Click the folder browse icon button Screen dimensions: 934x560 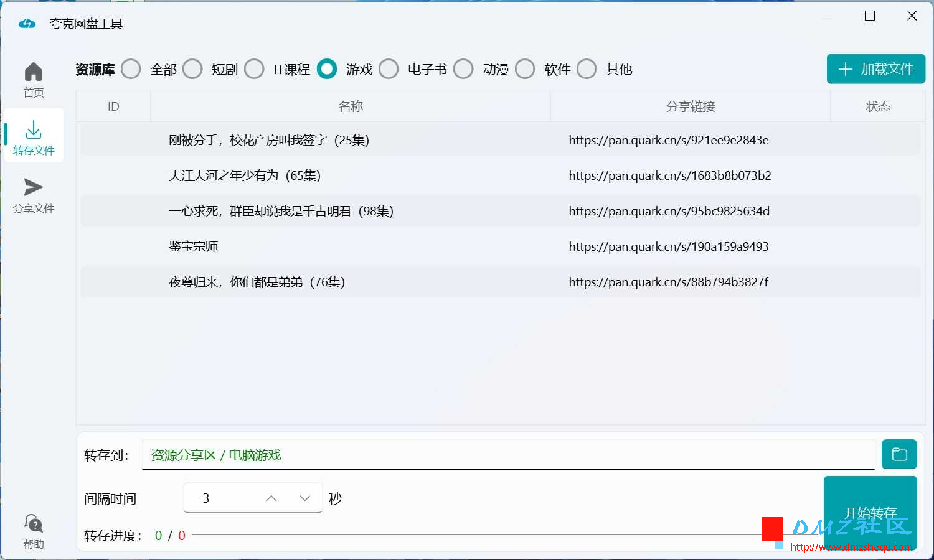point(899,454)
